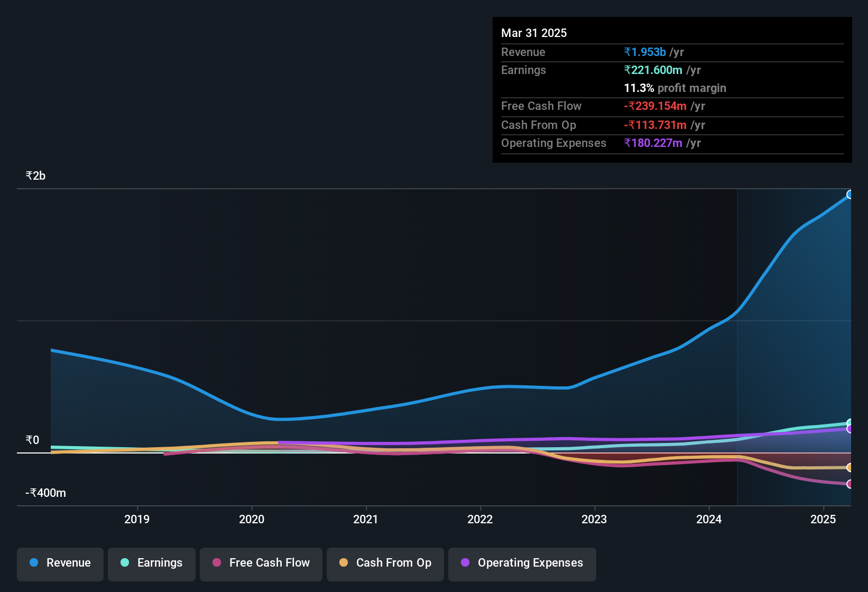Select the 2023 axis label
This screenshot has width=868, height=592.
tap(595, 520)
